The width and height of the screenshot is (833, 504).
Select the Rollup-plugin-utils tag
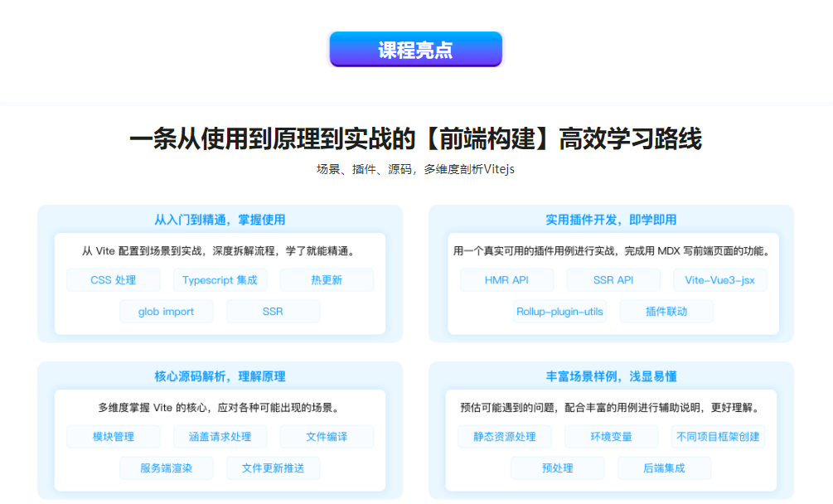click(x=560, y=312)
